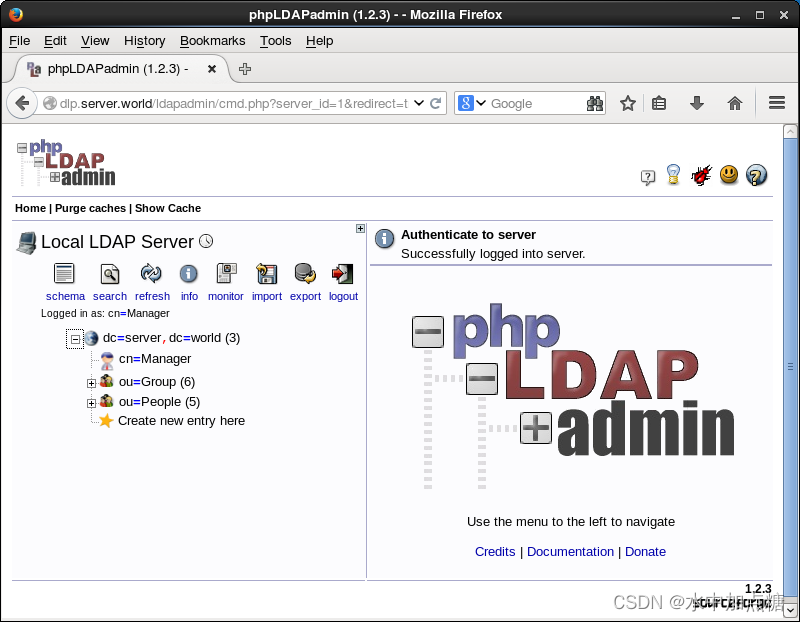
Task: Click the binoculars search icon
Action: (x=595, y=104)
